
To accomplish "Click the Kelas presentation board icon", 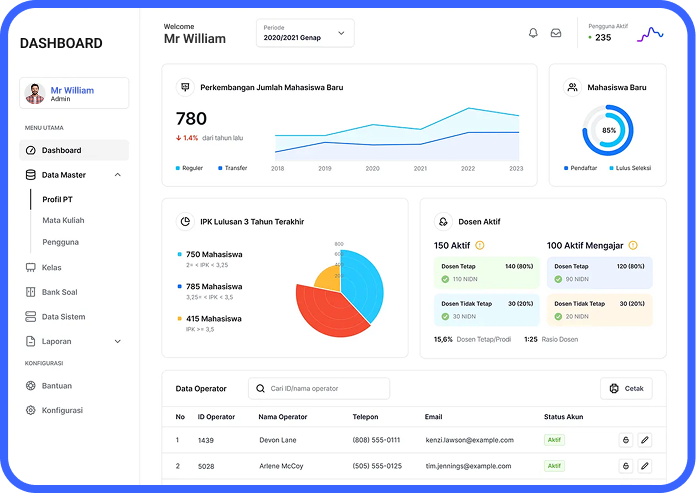I will 31,268.
